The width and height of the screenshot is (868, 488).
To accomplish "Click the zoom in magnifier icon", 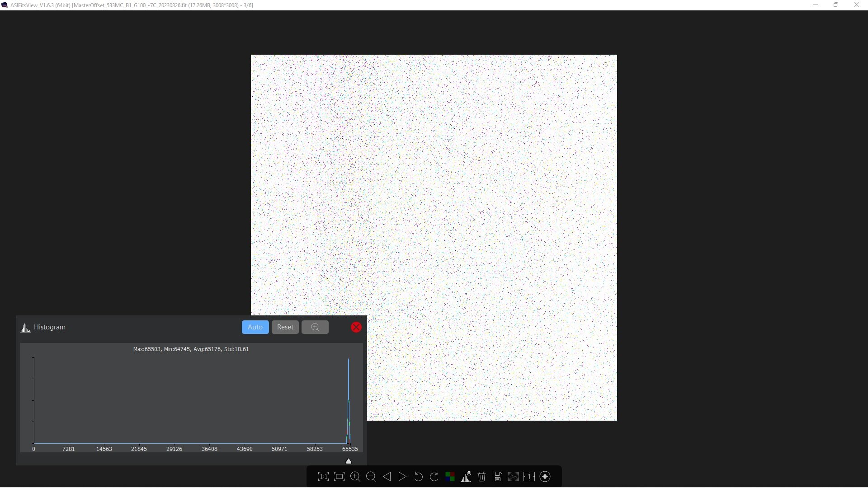I will point(355,477).
